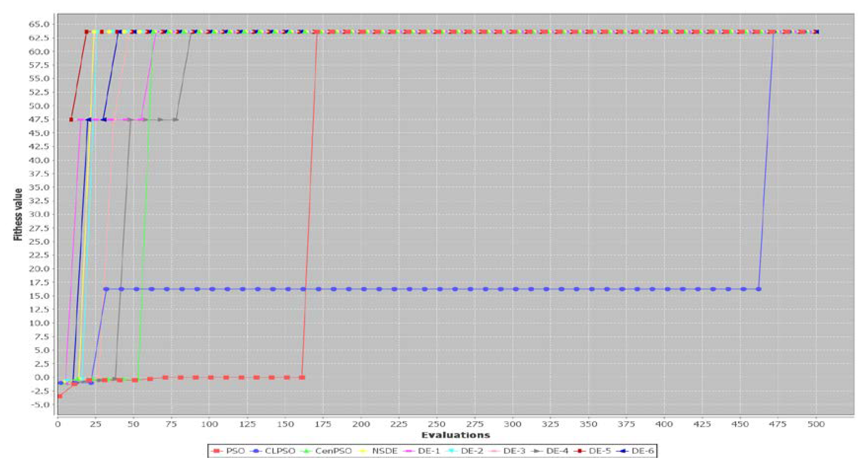The width and height of the screenshot is (868, 467).
Task: Click the 500 tick on x-axis
Action: (x=816, y=424)
